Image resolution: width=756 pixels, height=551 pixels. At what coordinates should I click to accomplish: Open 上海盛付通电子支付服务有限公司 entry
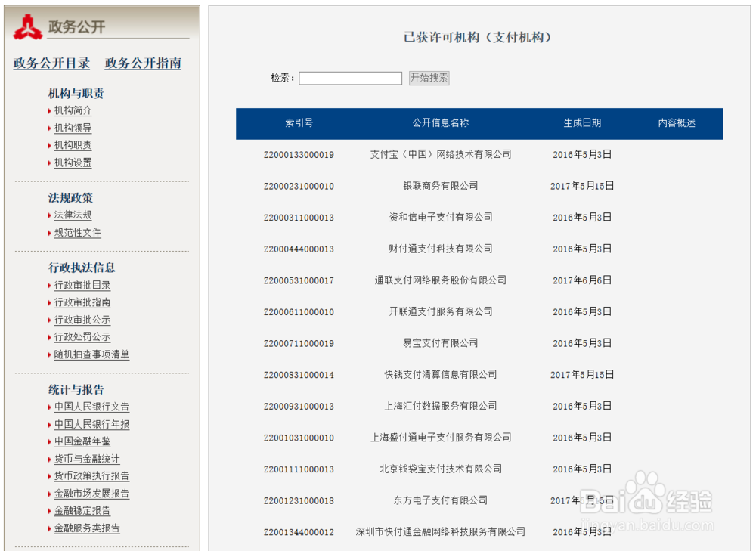(441, 437)
